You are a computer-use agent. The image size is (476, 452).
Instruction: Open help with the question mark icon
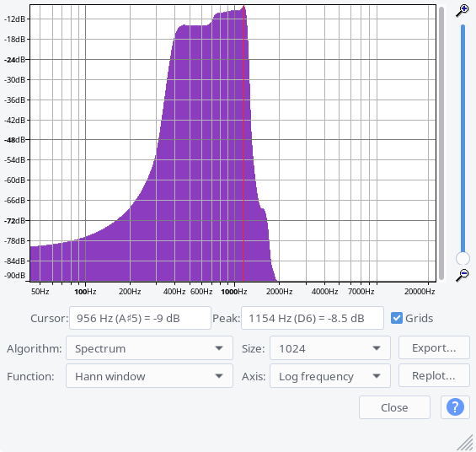click(455, 407)
